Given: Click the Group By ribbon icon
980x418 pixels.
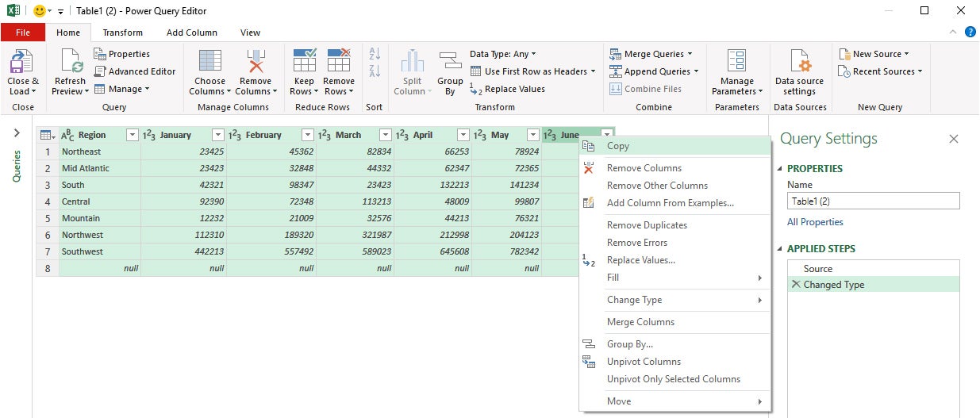Looking at the screenshot, I should [x=450, y=62].
